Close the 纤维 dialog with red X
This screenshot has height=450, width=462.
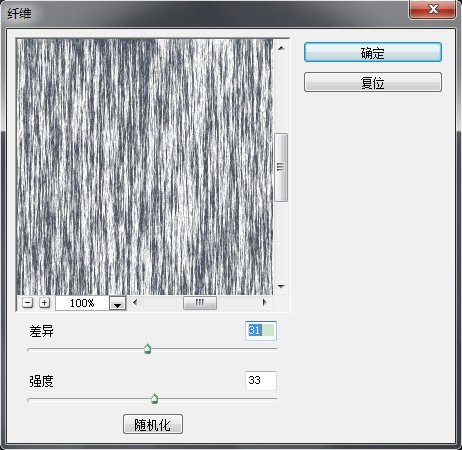pyautogui.click(x=432, y=9)
